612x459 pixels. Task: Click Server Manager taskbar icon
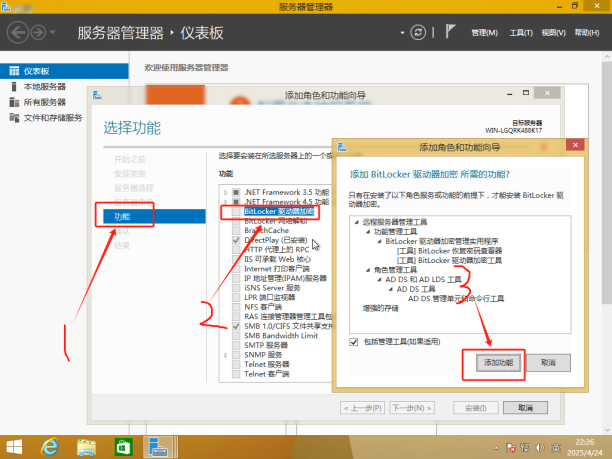[158, 447]
